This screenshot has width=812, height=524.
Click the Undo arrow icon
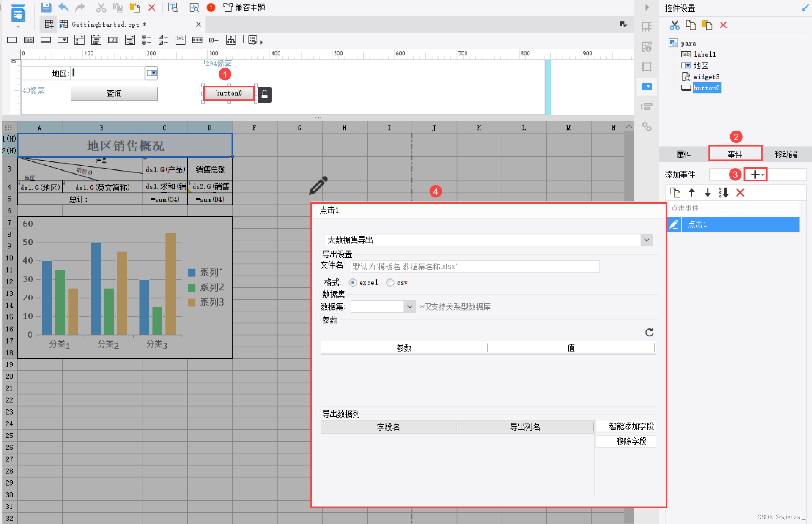(x=63, y=7)
